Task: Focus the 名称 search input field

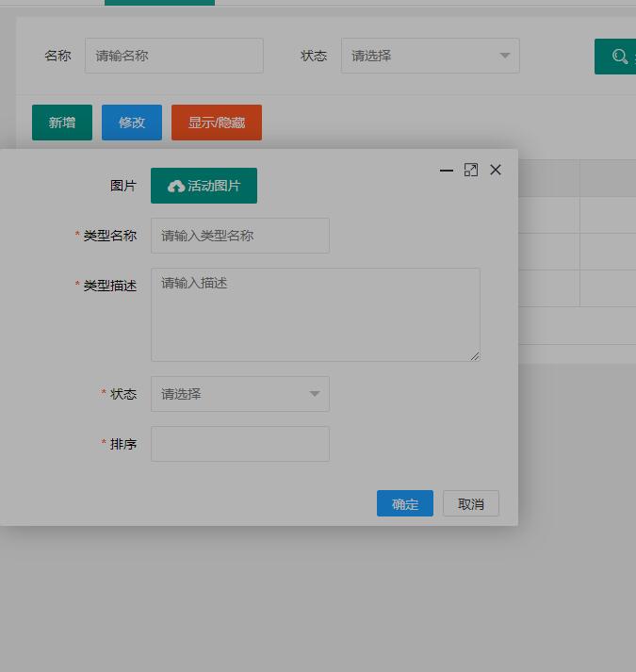Action: pyautogui.click(x=174, y=56)
